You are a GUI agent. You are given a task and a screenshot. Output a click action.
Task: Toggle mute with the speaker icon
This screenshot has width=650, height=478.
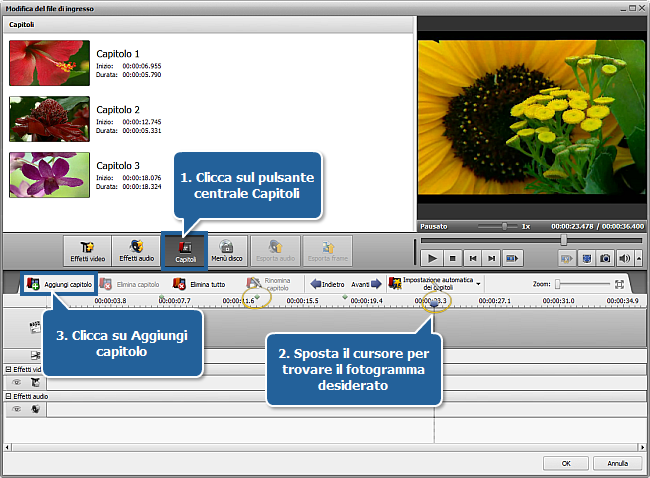click(x=625, y=258)
